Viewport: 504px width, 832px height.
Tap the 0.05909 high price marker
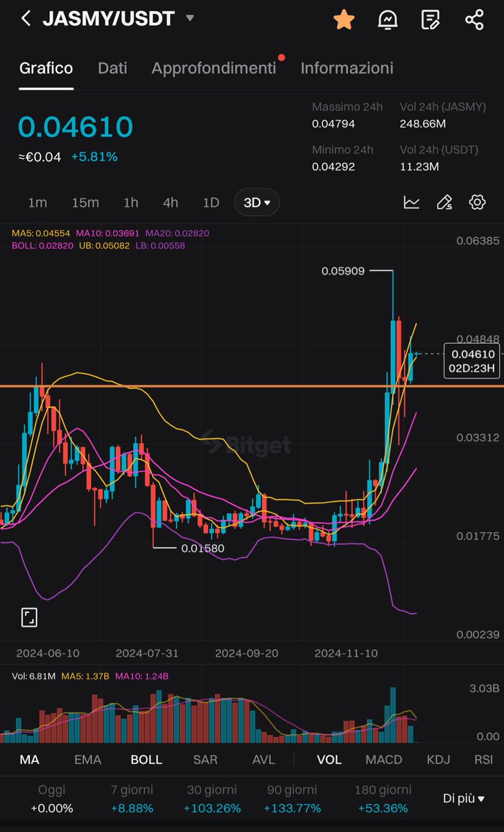pos(343,271)
